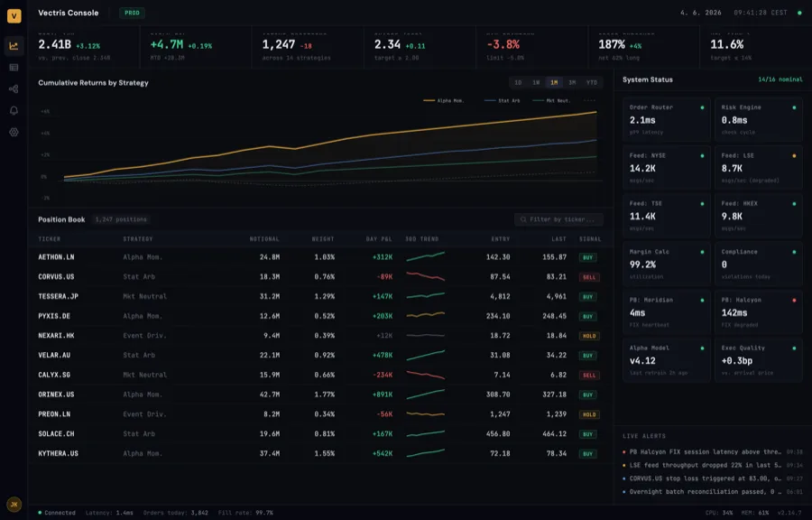Image resolution: width=812 pixels, height=520 pixels.
Task: Open the notifications bell sidebar icon
Action: (x=14, y=110)
